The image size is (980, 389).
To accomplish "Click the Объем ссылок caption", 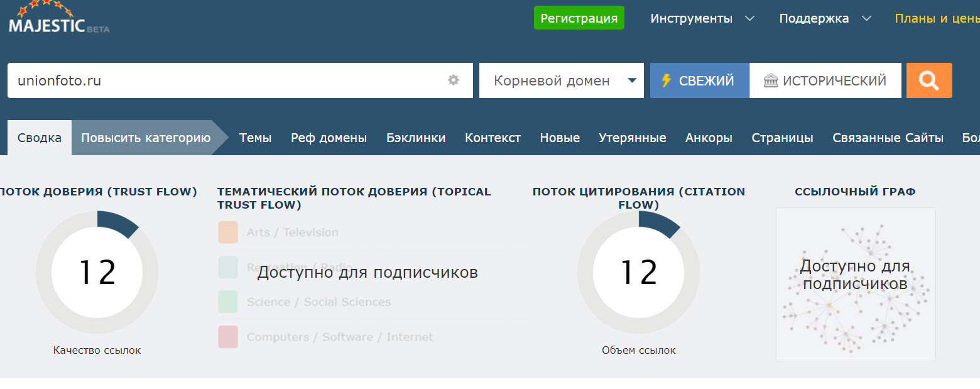I will point(639,350).
